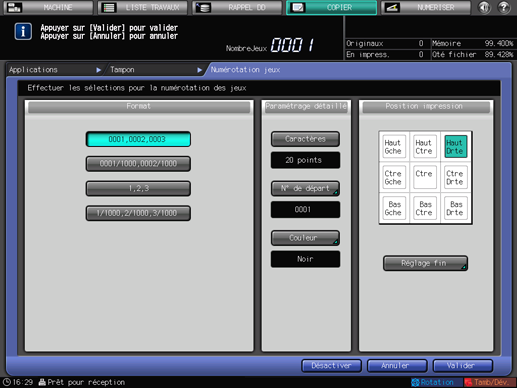Choose Bas Drte print position

(456, 208)
